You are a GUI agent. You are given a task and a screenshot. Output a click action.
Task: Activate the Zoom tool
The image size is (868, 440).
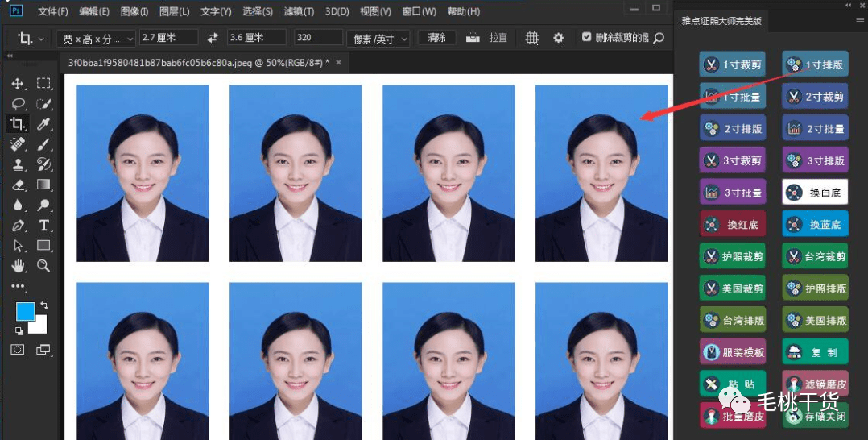click(x=44, y=265)
